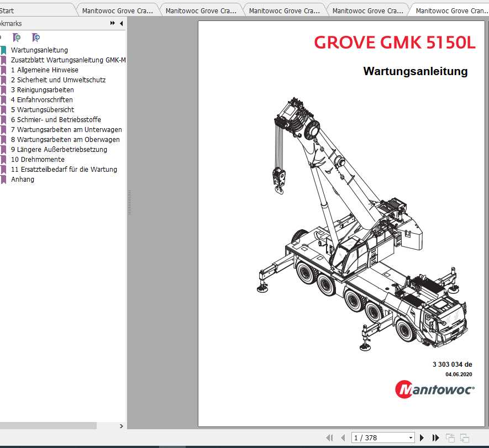Jump to the last page

[x=436, y=437]
